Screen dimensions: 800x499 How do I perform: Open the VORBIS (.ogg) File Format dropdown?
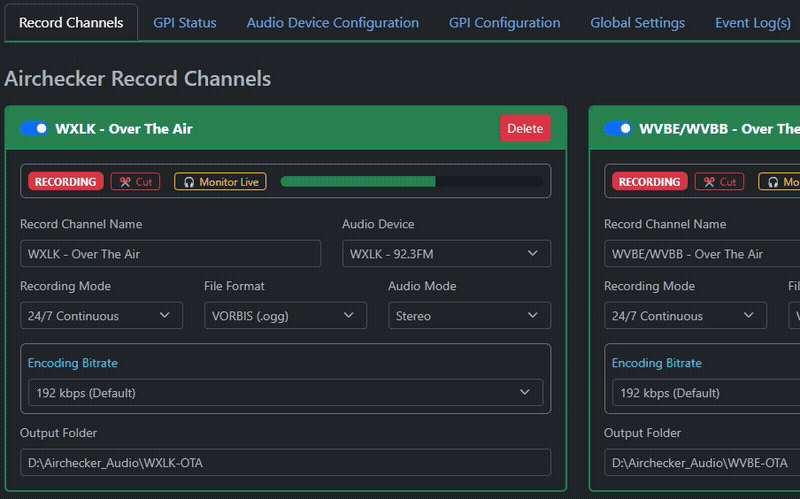pos(285,315)
